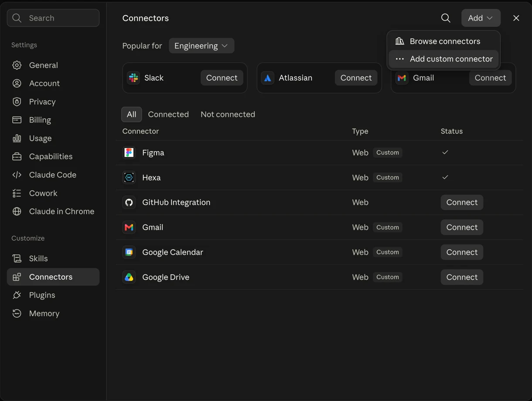Open the Plugins page
This screenshot has width=532, height=401.
coord(53,295)
